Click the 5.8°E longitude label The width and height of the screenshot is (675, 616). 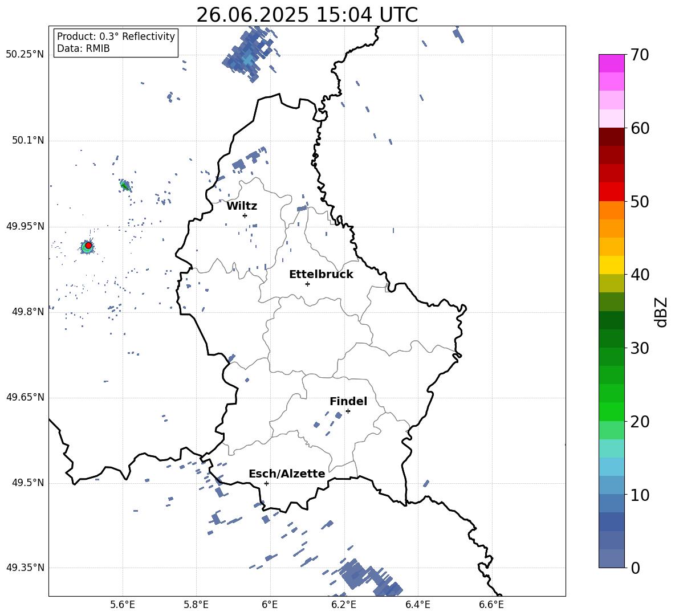[x=196, y=605]
